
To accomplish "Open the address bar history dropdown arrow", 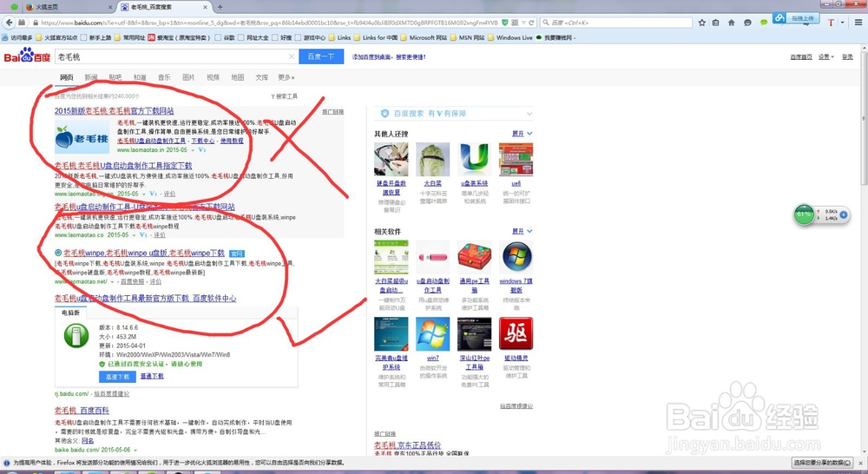I will pos(523,23).
